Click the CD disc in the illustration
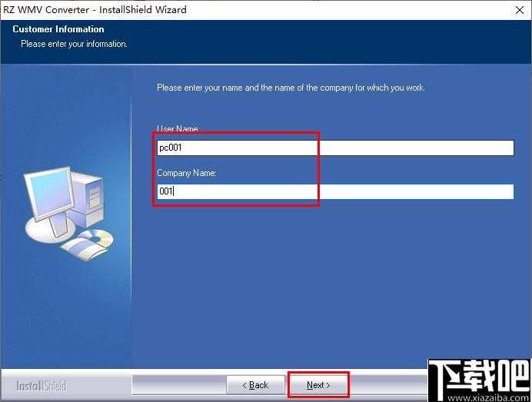This screenshot has width=532, height=402. (97, 238)
